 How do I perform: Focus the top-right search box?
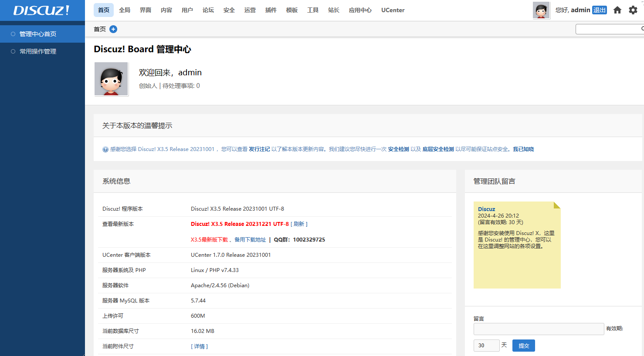tap(609, 29)
